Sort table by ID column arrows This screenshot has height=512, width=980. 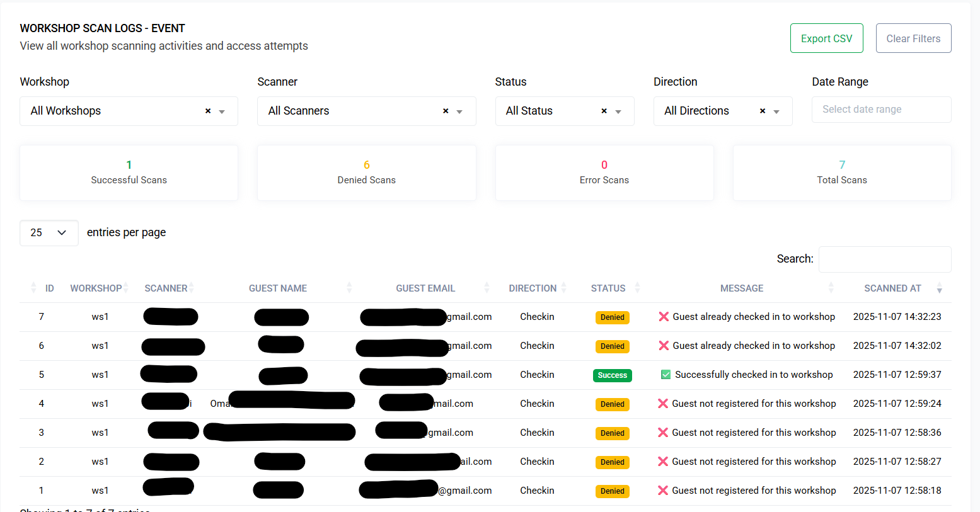pyautogui.click(x=33, y=288)
